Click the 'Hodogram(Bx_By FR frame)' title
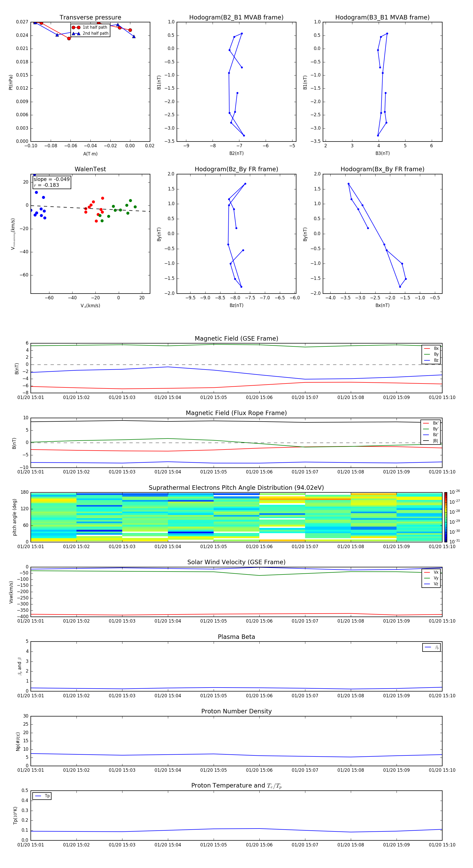The image size is (473, 868). [x=382, y=169]
